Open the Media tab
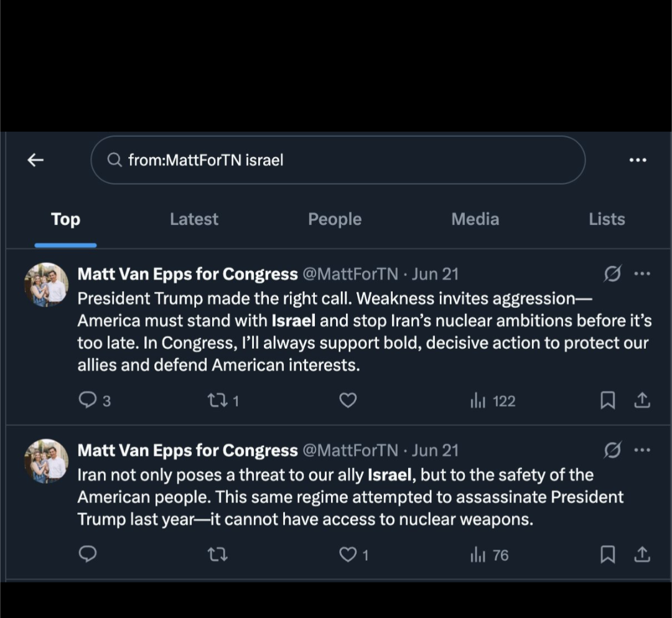 click(475, 219)
